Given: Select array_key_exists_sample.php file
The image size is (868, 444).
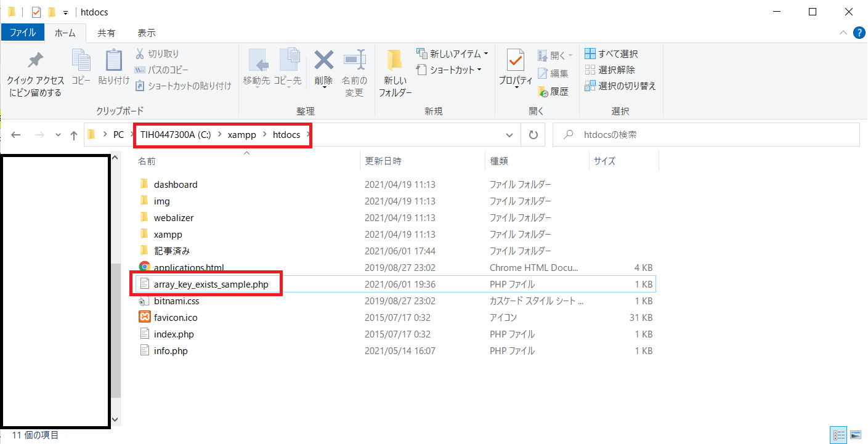Looking at the screenshot, I should (211, 285).
